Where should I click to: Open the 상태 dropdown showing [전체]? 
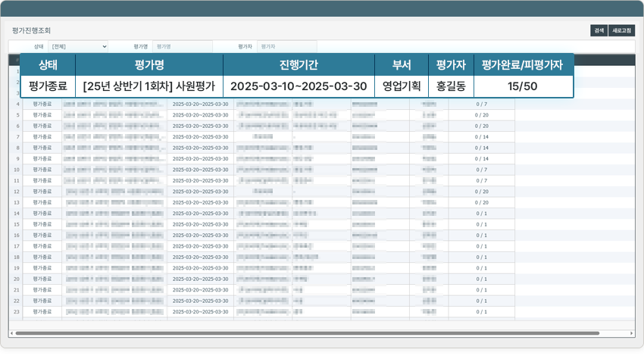click(x=78, y=46)
